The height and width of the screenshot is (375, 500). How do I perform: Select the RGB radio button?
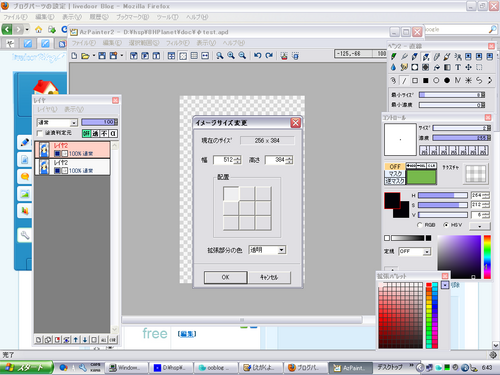click(x=420, y=225)
